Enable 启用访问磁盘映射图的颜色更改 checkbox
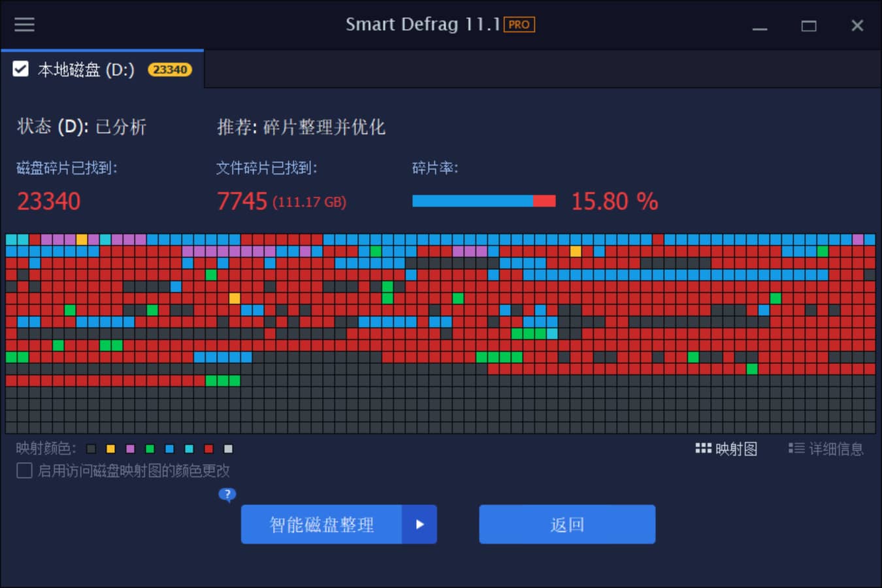882x588 pixels. point(24,470)
